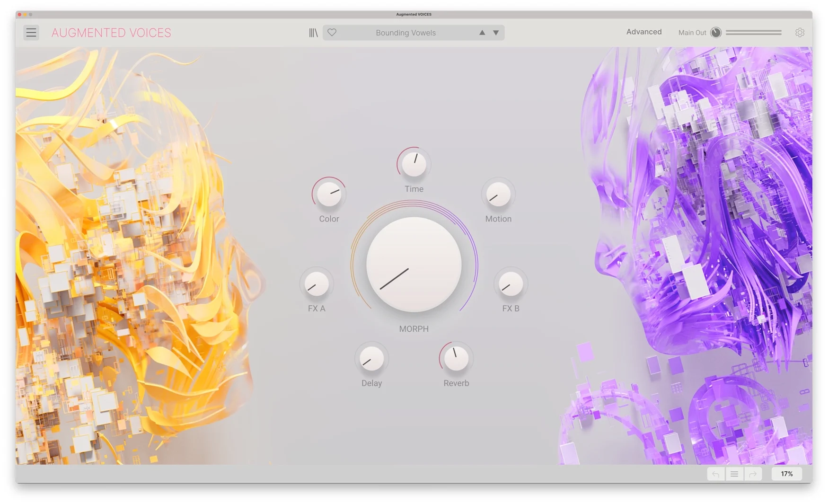Click the FX A knob
828x504 pixels.
tap(317, 284)
